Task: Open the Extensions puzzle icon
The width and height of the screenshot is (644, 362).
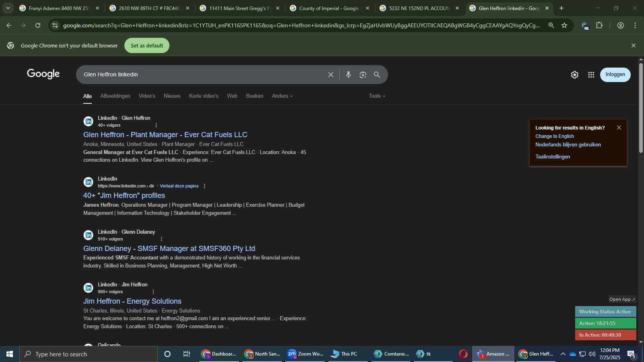Action: (x=599, y=25)
